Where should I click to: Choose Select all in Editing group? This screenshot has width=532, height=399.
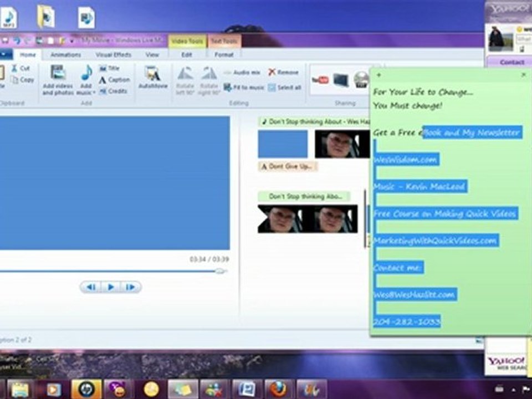(285, 88)
